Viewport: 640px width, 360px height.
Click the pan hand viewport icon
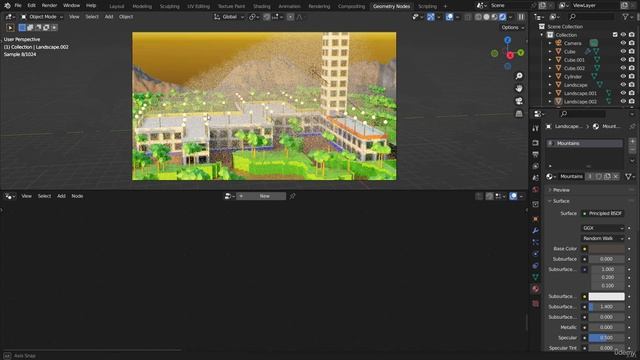519,88
